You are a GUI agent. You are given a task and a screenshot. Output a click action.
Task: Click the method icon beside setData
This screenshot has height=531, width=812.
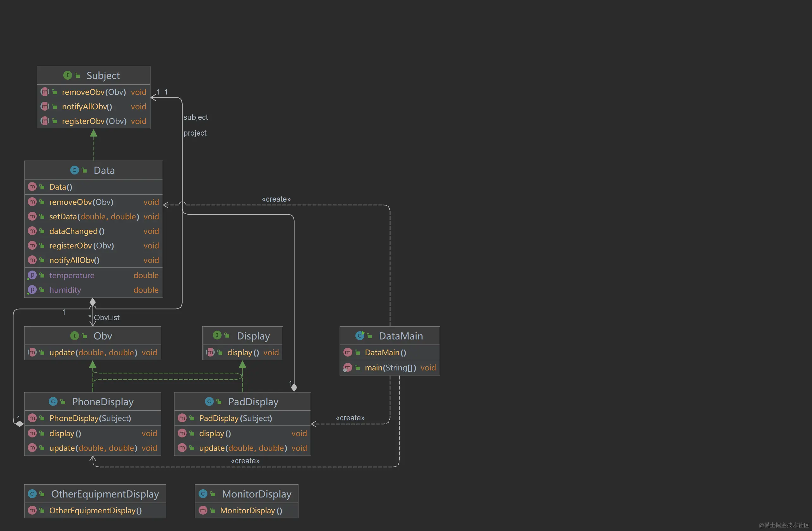point(32,217)
